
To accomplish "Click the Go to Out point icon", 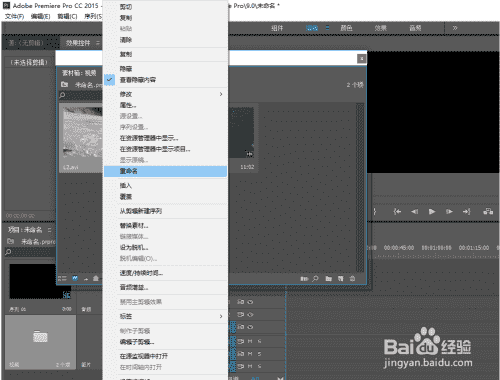I will (467, 211).
